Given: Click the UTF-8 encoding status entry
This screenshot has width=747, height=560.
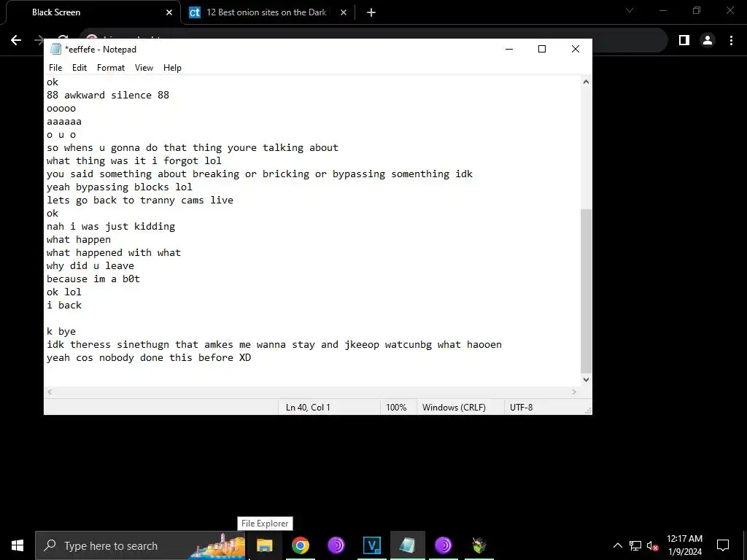Looking at the screenshot, I should (521, 407).
